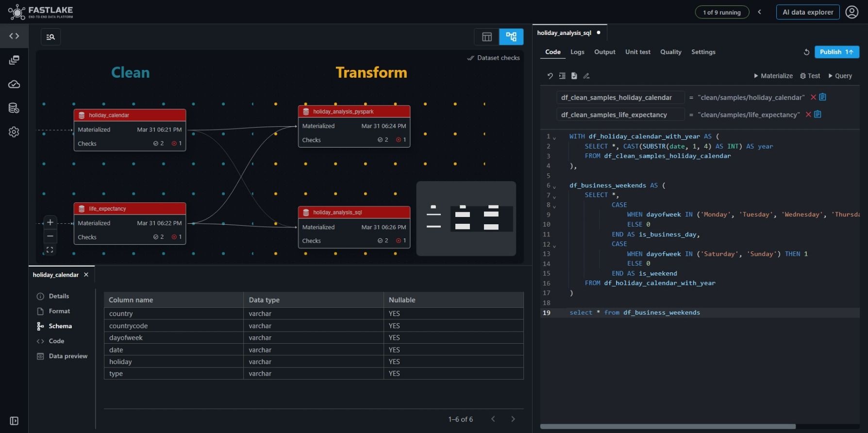Open AI data explorer
The width and height of the screenshot is (868, 433).
tap(808, 12)
